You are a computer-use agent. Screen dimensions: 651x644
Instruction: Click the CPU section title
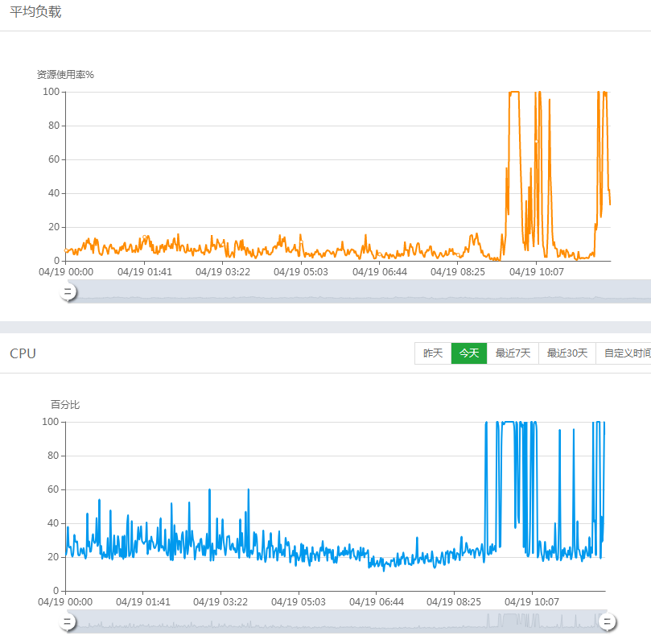click(x=23, y=353)
